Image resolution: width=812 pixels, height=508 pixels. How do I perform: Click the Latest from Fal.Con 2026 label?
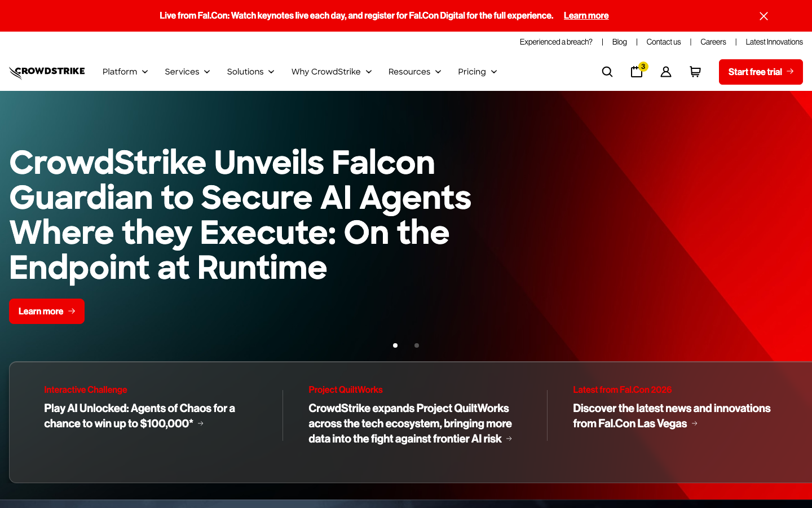623,389
